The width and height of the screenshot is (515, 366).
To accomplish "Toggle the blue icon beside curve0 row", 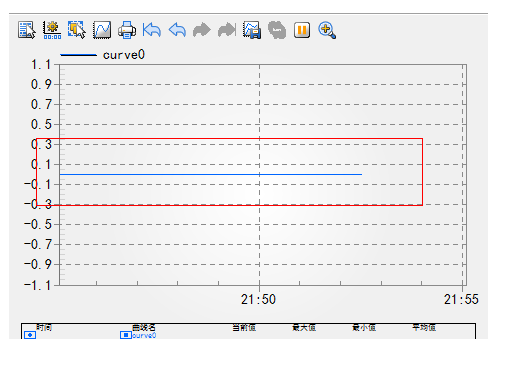I will point(125,335).
